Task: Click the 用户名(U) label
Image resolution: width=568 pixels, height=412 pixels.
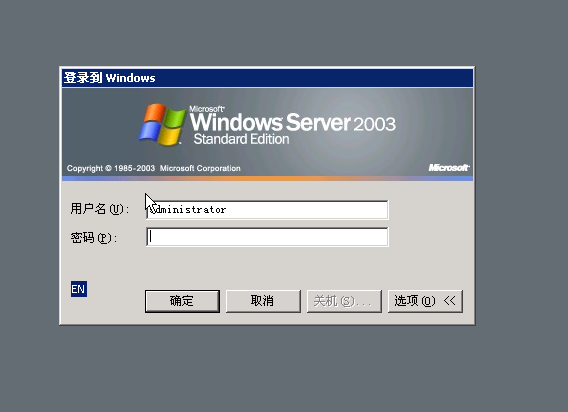Action: coord(100,209)
